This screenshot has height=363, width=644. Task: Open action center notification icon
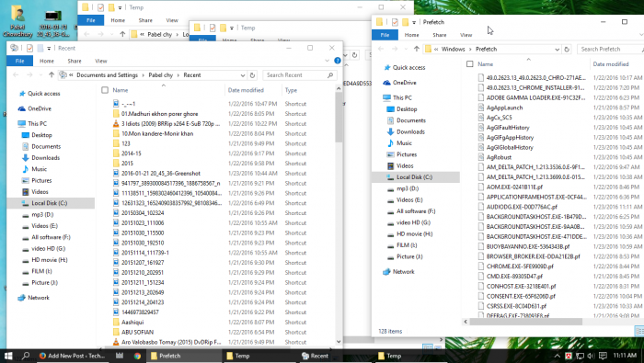[x=603, y=356]
